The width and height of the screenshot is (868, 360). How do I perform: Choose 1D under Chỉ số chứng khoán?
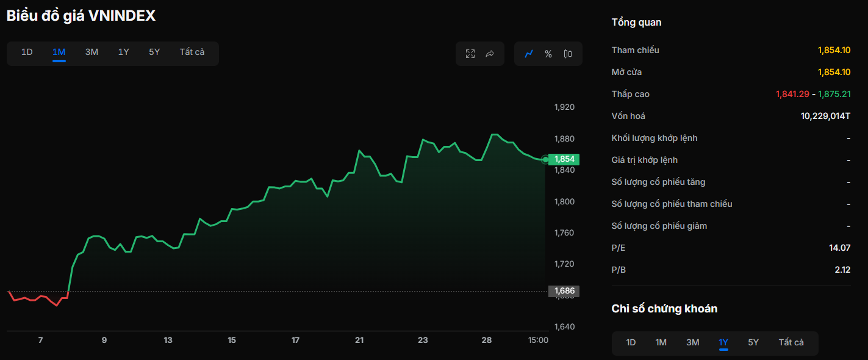pyautogui.click(x=631, y=343)
